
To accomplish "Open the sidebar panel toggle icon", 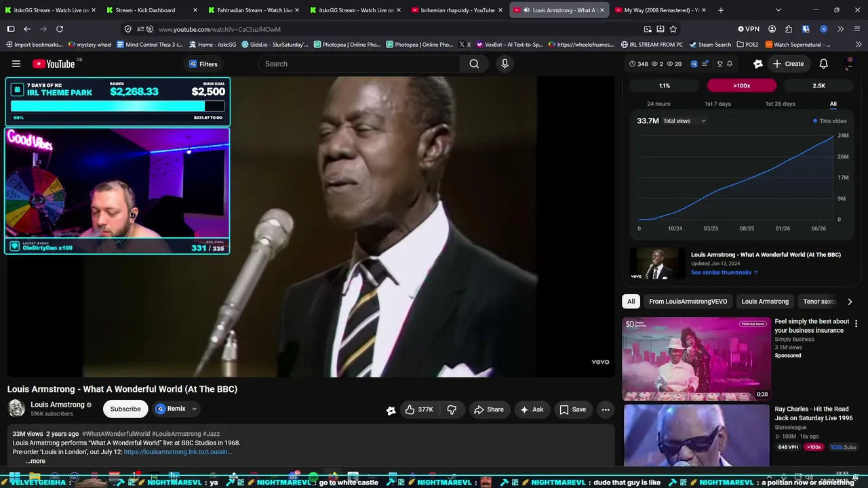I will click(x=11, y=29).
